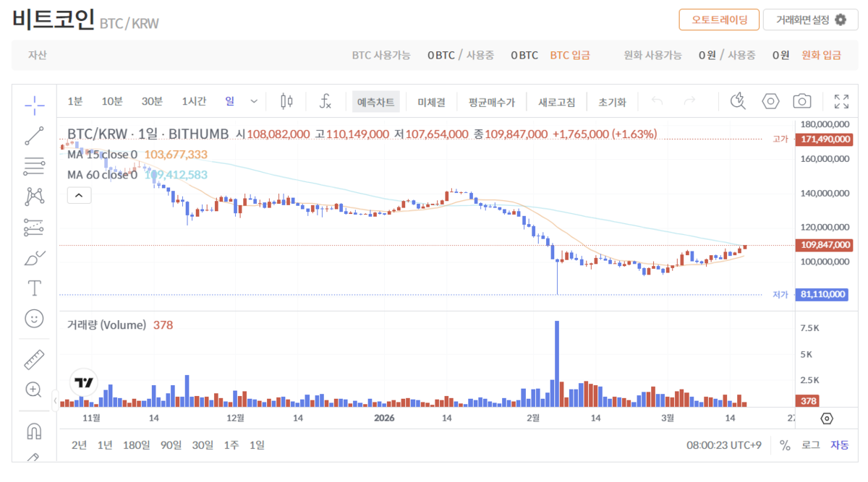
Task: Enter fullscreen chart mode
Action: point(841,101)
